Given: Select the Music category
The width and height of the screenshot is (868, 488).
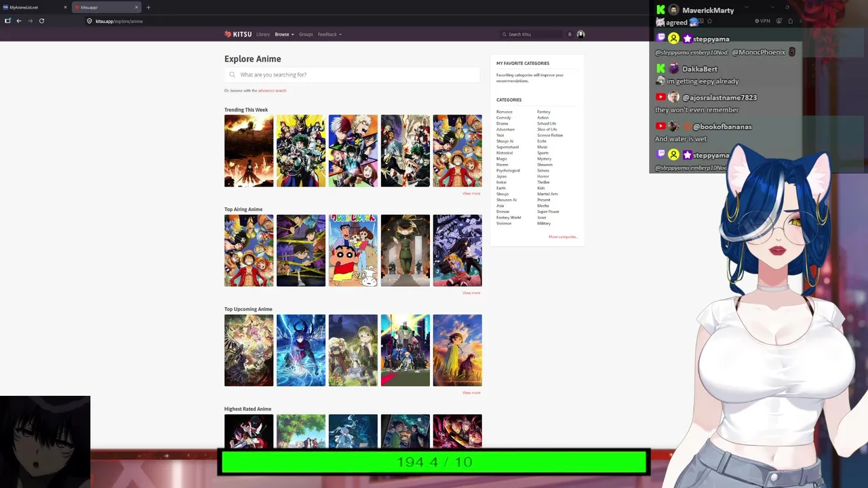Looking at the screenshot, I should [542, 147].
